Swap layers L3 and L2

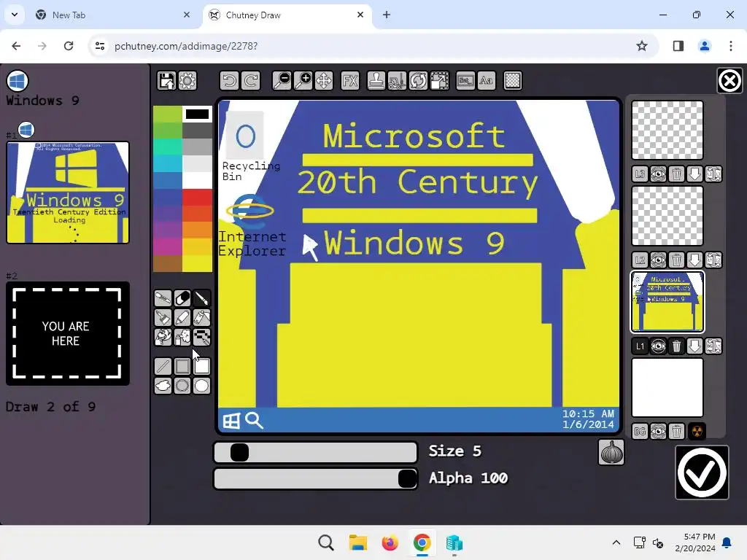click(713, 174)
